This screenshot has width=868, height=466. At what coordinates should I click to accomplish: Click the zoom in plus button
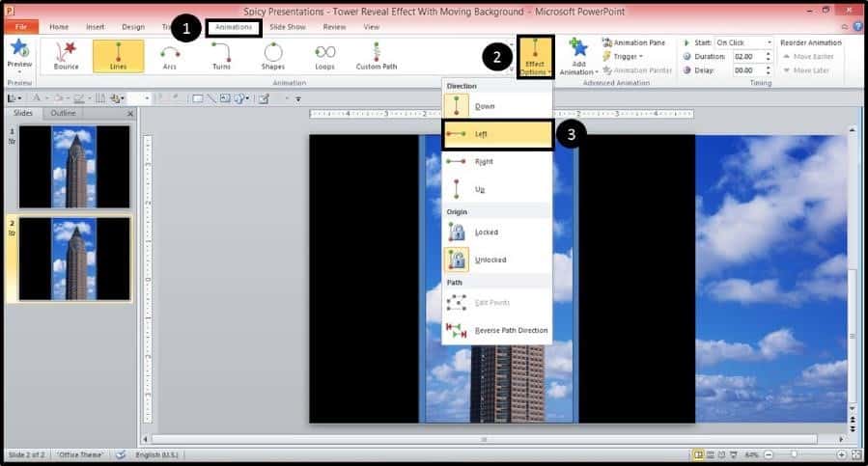pyautogui.click(x=841, y=455)
